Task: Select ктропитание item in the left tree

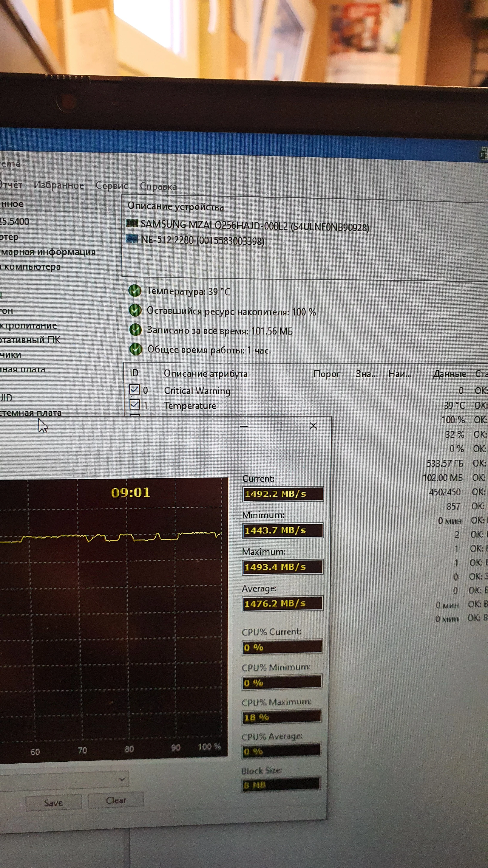Action: [x=28, y=325]
